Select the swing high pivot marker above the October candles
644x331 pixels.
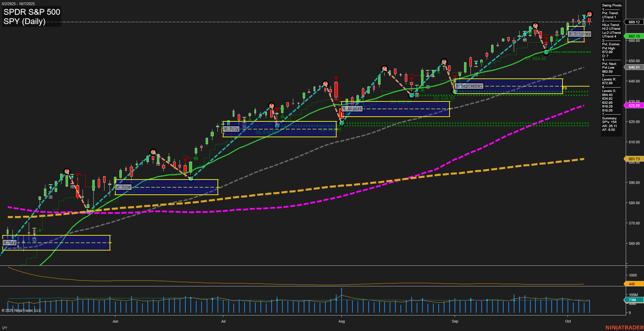pos(590,14)
